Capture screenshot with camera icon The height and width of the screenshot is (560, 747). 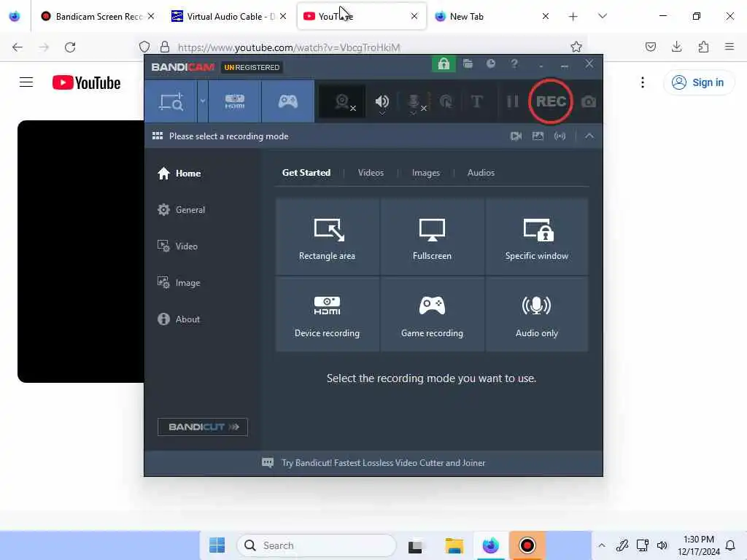coord(589,101)
